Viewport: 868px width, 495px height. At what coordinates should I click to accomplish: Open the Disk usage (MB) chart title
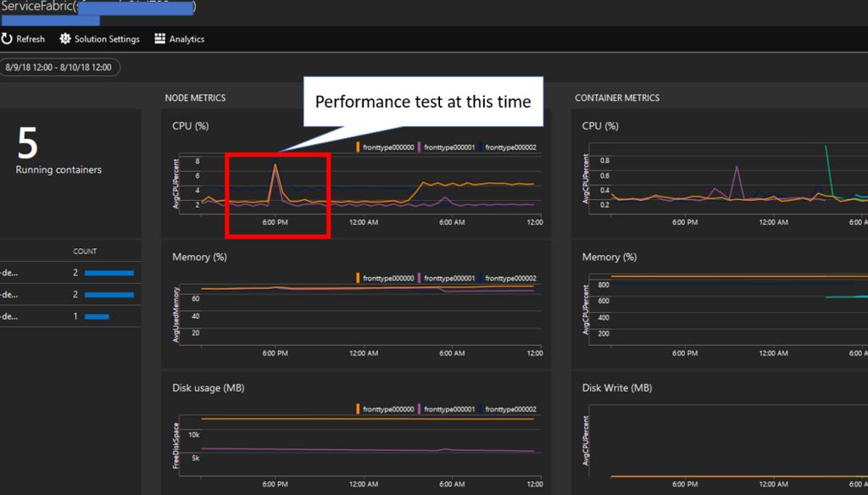(x=209, y=388)
